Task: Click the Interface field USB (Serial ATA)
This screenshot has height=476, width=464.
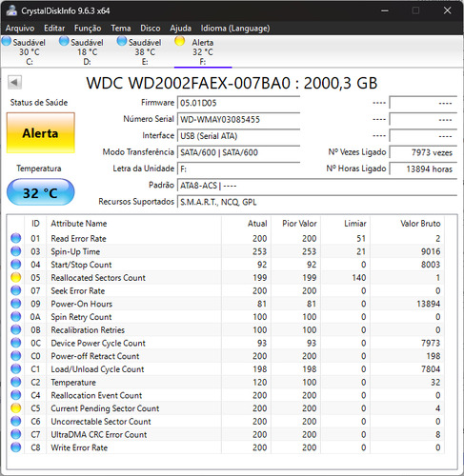Action: coord(238,136)
